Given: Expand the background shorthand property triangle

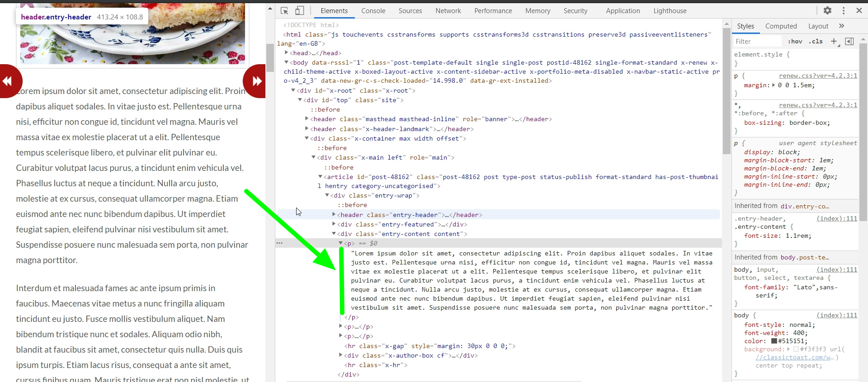Looking at the screenshot, I should click(x=788, y=349).
